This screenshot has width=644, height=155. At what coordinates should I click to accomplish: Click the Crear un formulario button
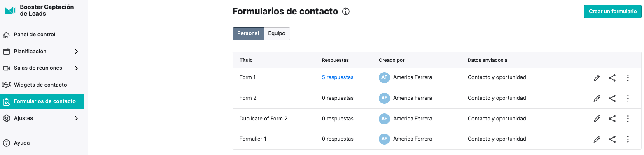(x=613, y=12)
